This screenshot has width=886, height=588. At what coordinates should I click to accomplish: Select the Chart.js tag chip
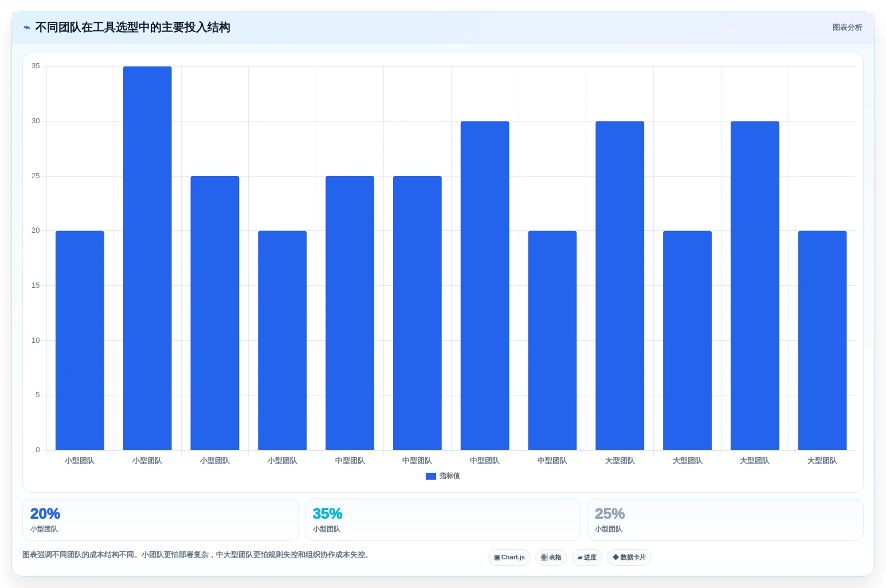pos(509,558)
